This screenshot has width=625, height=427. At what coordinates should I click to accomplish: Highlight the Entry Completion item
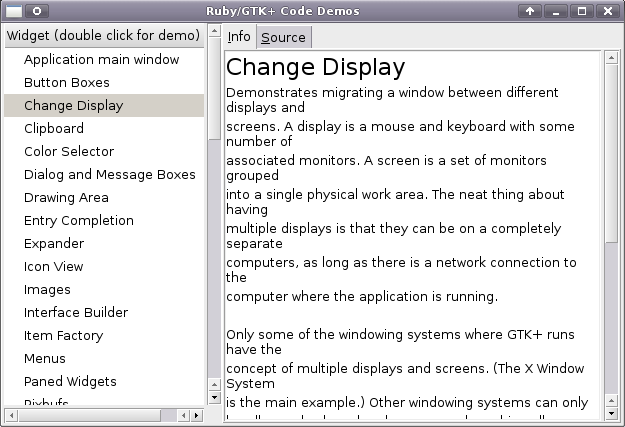click(x=79, y=220)
